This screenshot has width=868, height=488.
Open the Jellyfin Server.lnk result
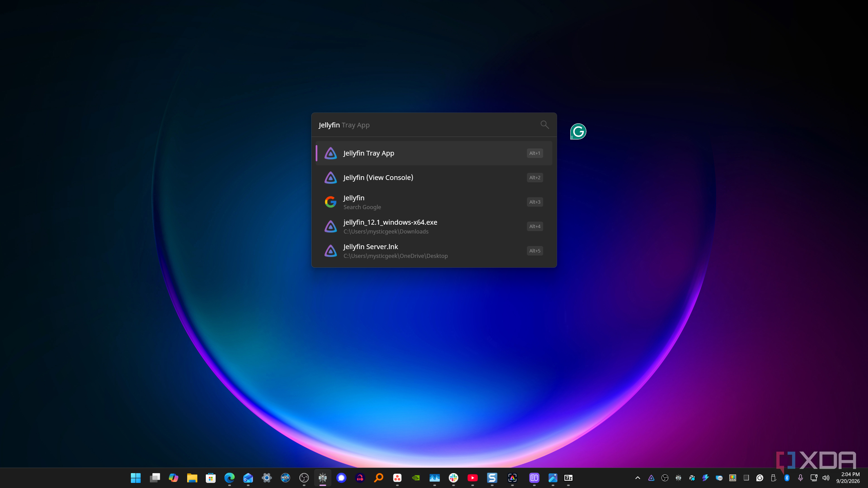click(434, 251)
